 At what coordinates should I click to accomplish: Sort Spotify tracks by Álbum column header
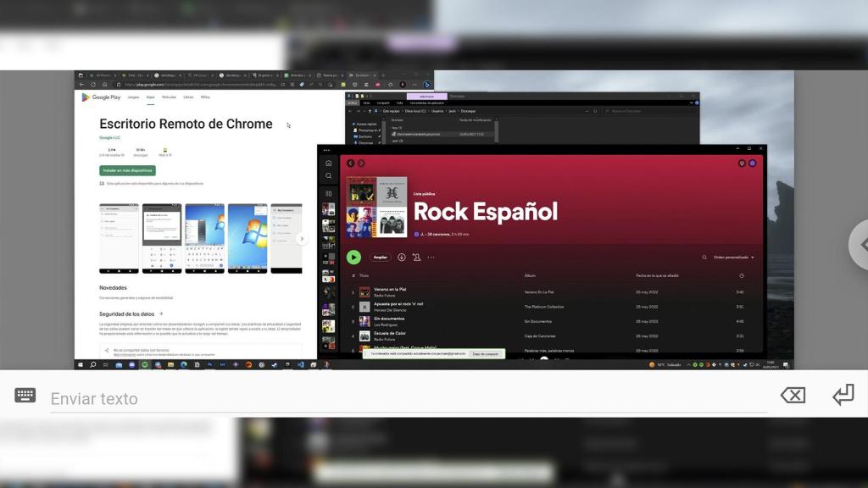pos(530,275)
